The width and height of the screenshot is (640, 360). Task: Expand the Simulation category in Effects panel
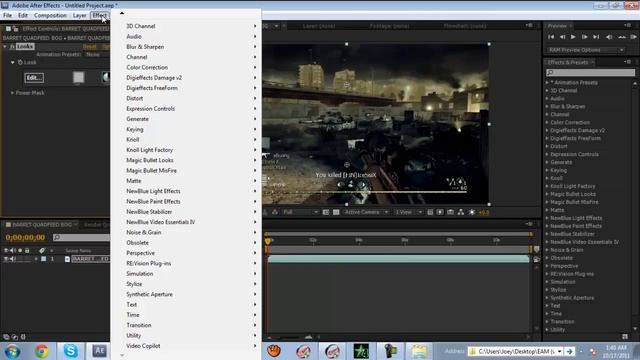pos(547,282)
